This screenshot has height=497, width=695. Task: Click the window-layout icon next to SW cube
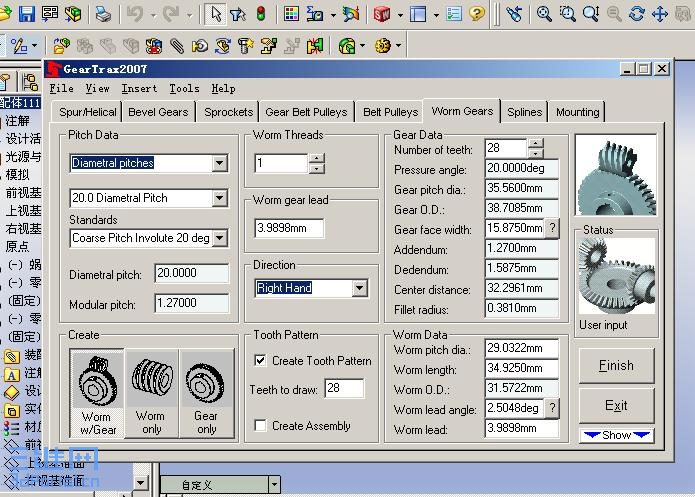click(x=418, y=14)
